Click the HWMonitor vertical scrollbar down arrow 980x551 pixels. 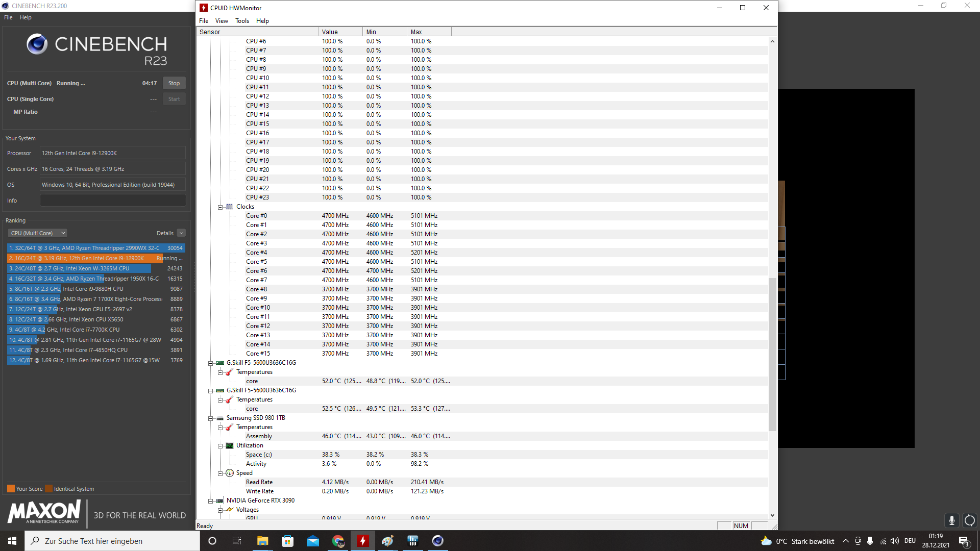click(772, 515)
